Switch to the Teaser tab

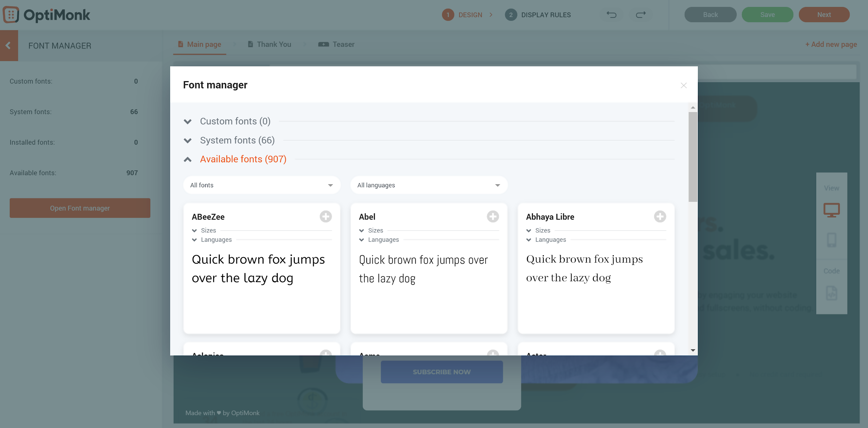(x=336, y=44)
